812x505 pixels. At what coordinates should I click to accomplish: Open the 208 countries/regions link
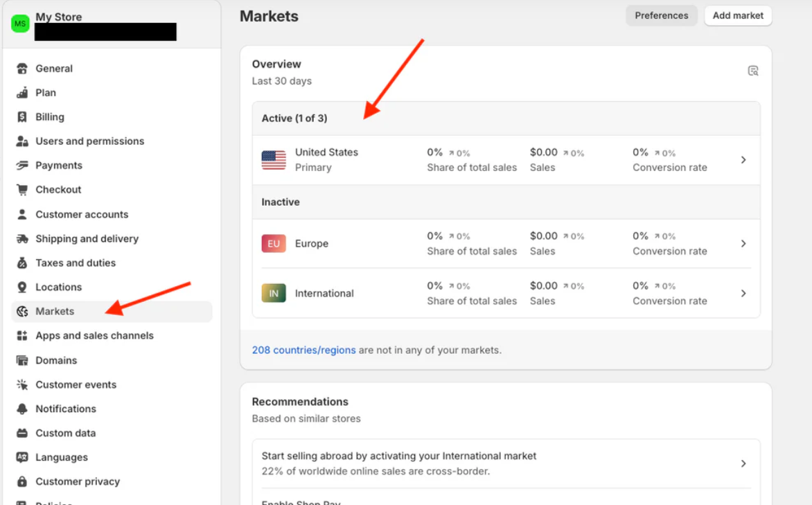304,350
